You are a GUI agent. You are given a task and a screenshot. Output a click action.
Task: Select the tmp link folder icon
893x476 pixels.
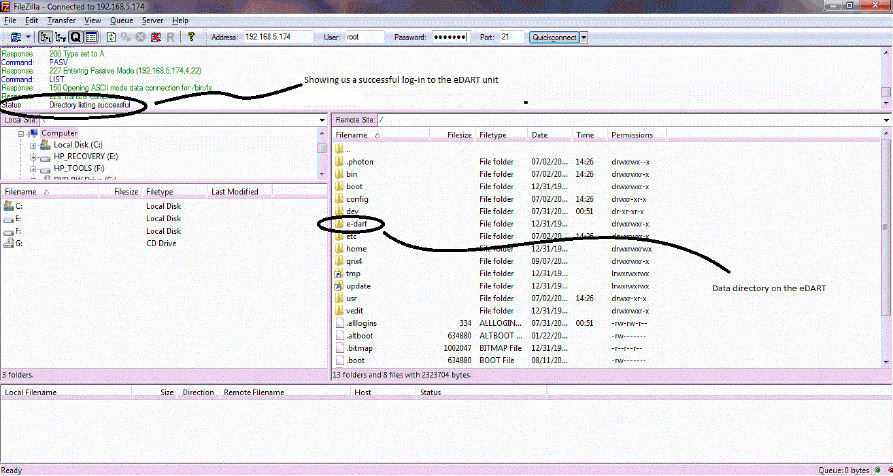[339, 274]
